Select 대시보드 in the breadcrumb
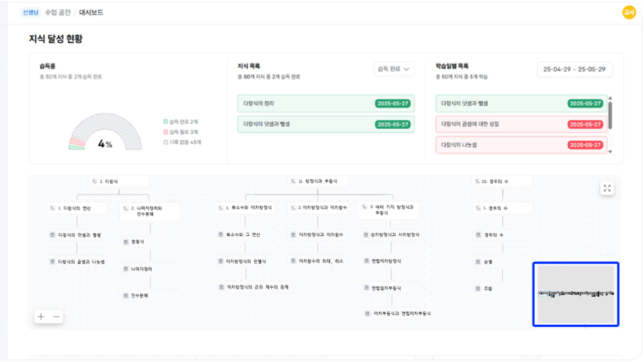The height and width of the screenshot is (362, 644). click(91, 12)
